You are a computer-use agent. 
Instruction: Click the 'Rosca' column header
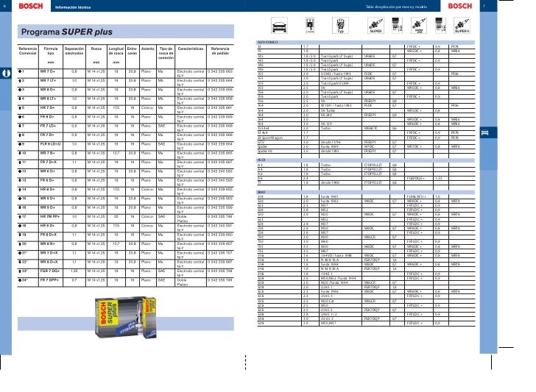[96, 49]
